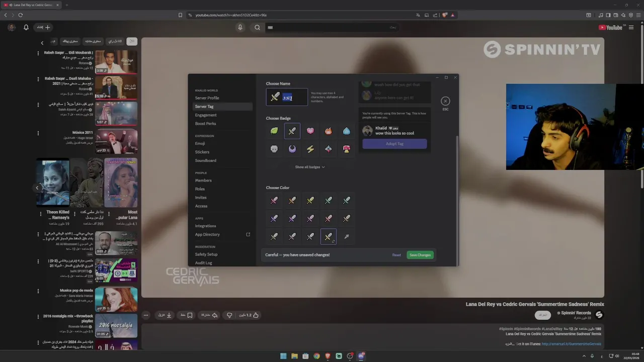
Task: Open Discord from the taskbar
Action: pos(361,356)
